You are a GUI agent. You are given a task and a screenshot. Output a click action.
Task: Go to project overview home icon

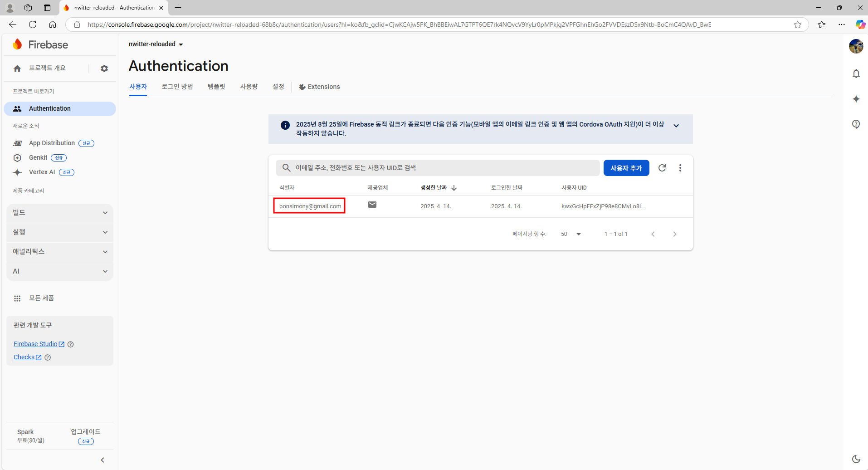[17, 69]
